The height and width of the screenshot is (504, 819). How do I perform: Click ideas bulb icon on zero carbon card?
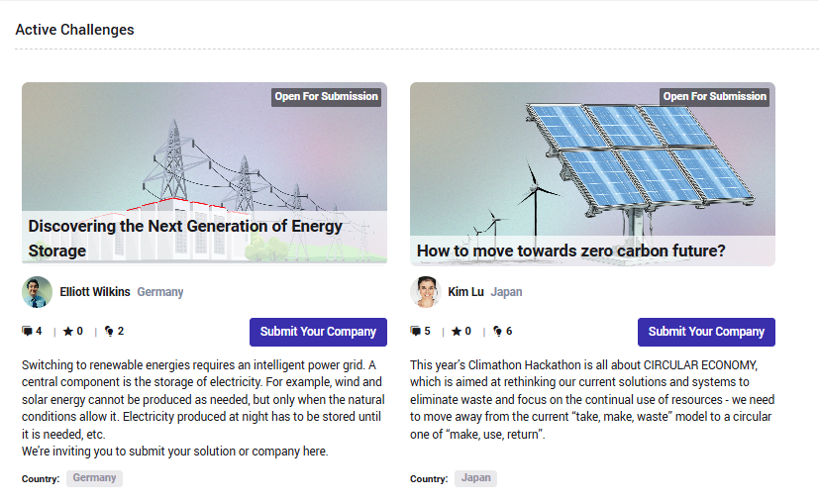[x=497, y=331]
